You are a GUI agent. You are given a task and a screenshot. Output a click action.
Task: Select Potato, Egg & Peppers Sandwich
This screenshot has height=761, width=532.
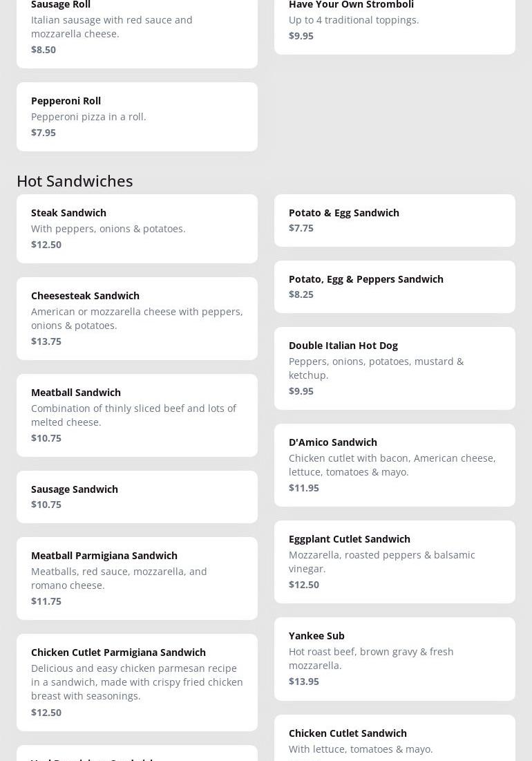coord(395,286)
